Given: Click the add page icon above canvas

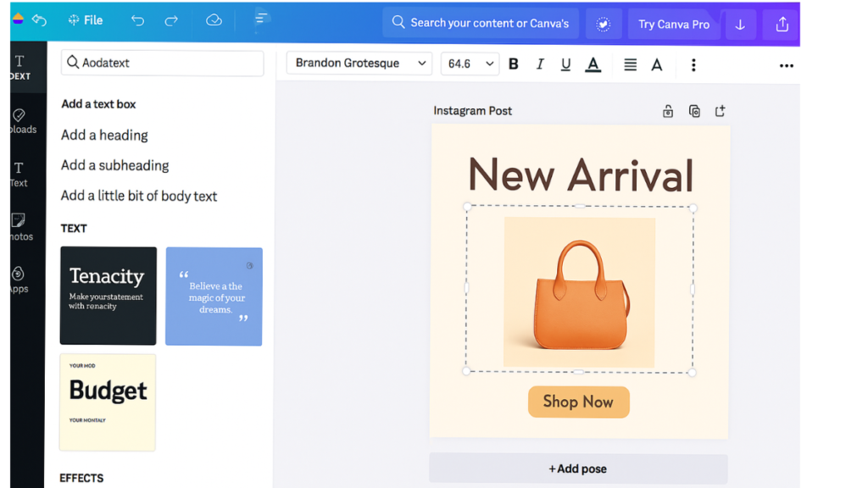Looking at the screenshot, I should [x=720, y=111].
